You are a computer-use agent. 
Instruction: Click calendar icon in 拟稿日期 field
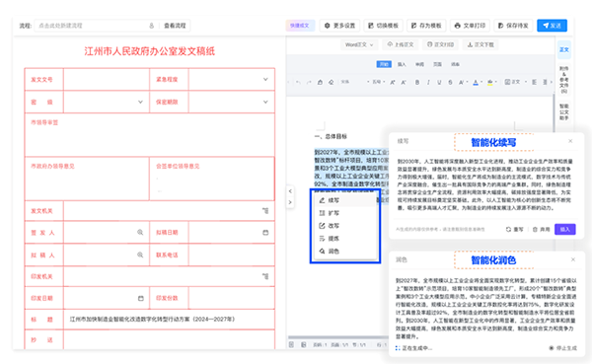[x=265, y=232]
